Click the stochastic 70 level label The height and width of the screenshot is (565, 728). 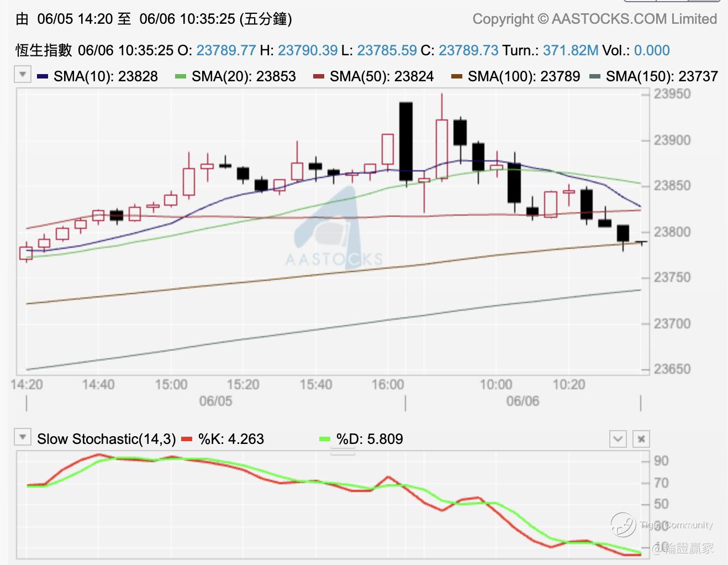click(x=661, y=483)
